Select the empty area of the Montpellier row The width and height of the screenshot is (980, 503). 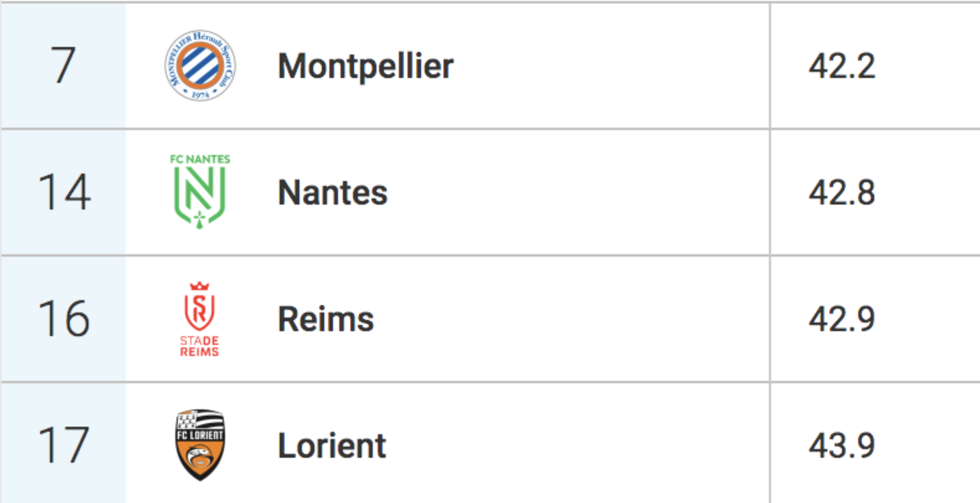point(609,66)
